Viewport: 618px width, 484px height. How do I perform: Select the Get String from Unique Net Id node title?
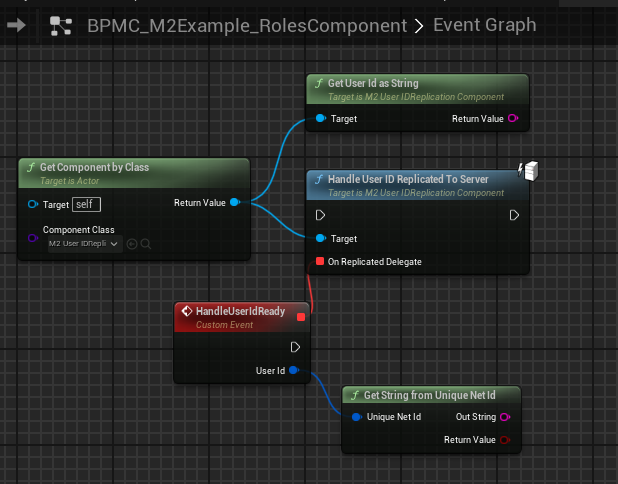[430, 395]
